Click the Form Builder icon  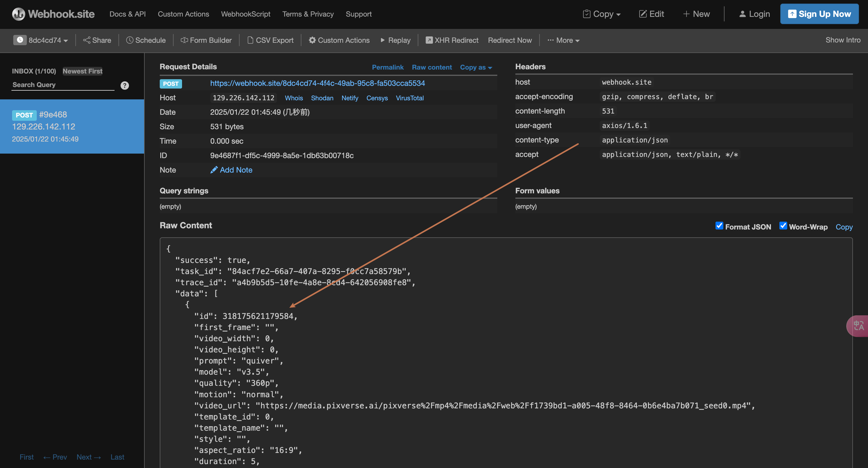click(184, 40)
